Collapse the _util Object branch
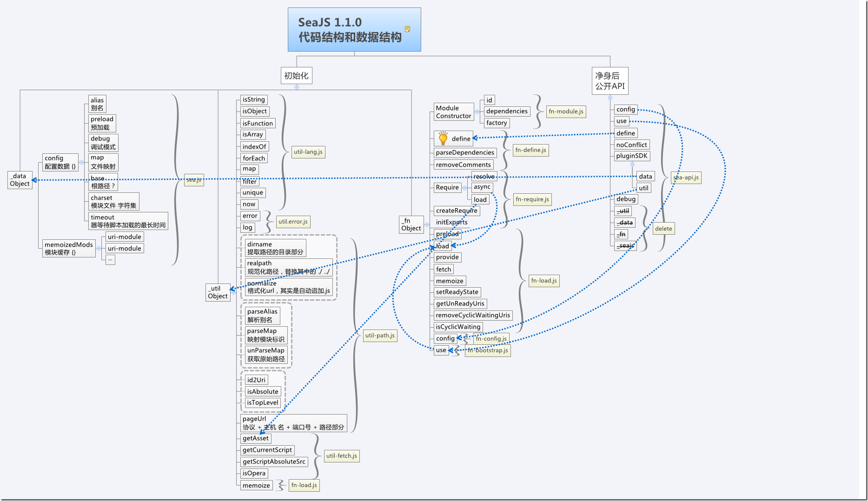The height and width of the screenshot is (501, 868). pos(233,292)
